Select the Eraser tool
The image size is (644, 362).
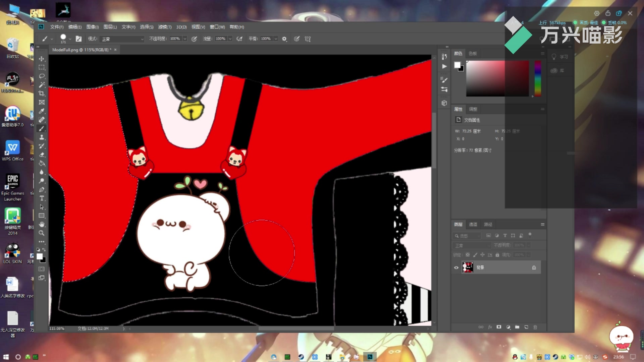pos(42,155)
